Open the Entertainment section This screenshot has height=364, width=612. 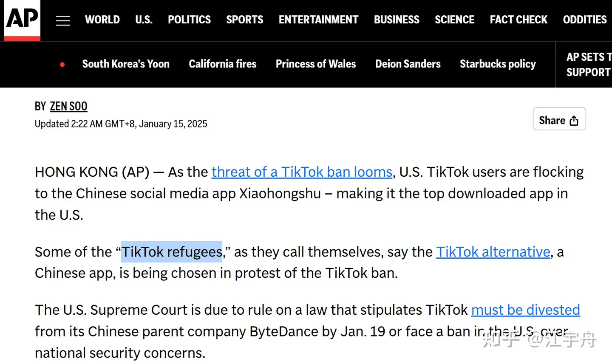(x=318, y=20)
